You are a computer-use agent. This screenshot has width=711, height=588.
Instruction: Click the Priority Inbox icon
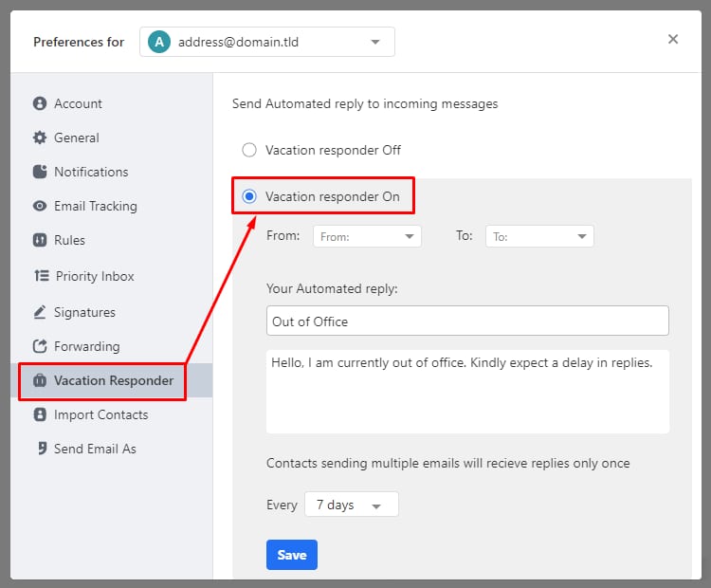[41, 276]
